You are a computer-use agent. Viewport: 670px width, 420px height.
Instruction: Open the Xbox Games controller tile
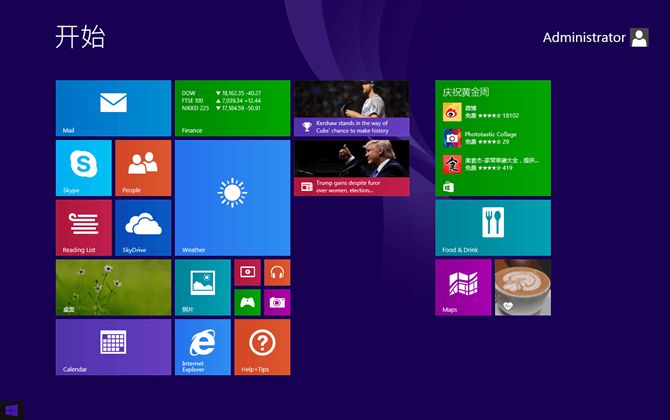click(247, 302)
